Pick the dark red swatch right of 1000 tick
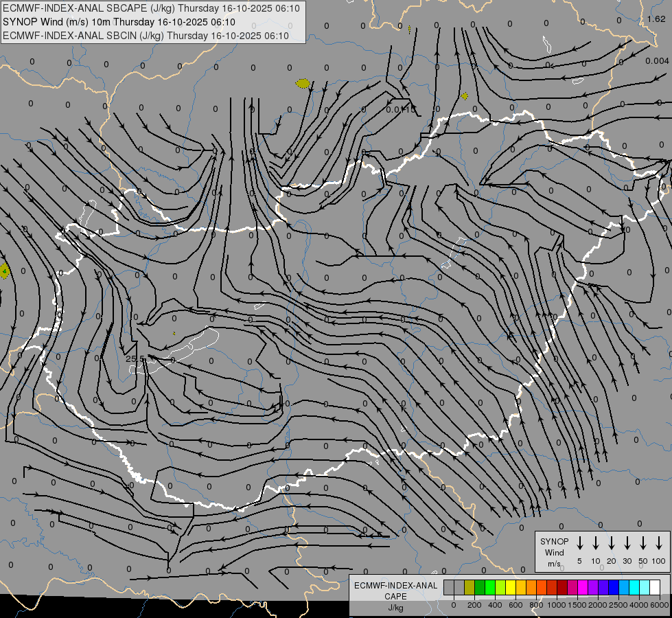 coord(562,587)
